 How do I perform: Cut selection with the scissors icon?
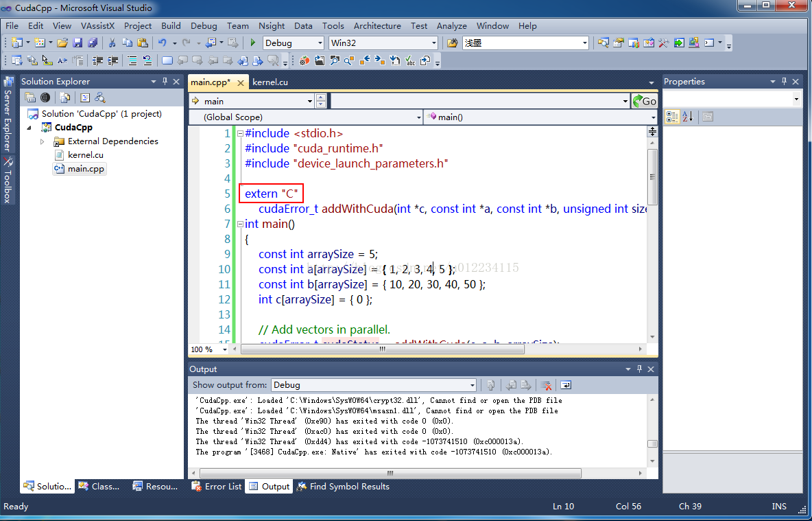pyautogui.click(x=112, y=43)
